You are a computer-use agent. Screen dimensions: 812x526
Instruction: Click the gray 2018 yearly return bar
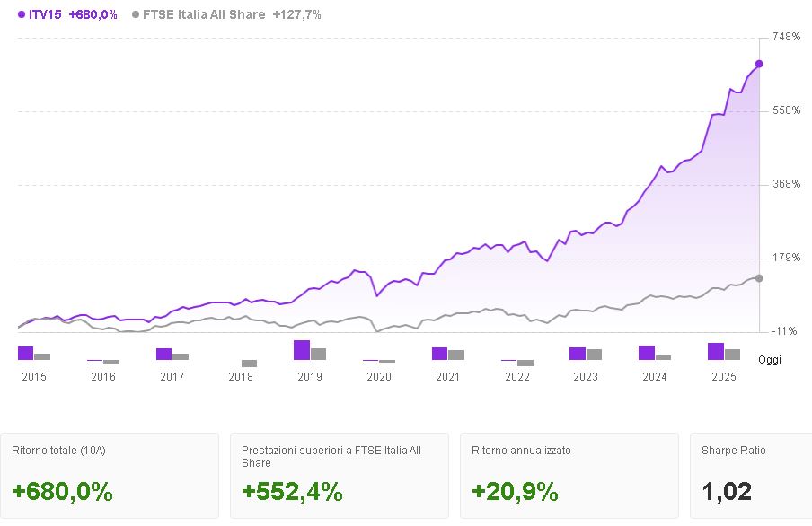[249, 363]
